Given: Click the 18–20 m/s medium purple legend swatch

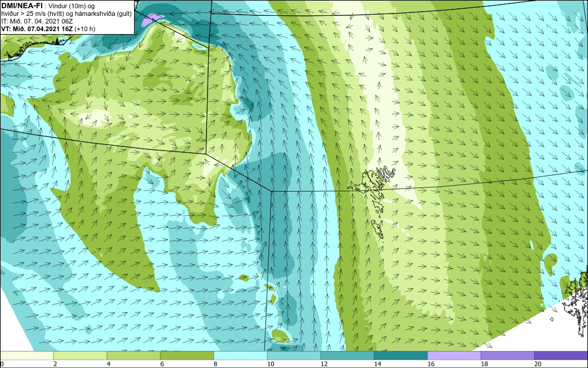Looking at the screenshot, I should pos(508,356).
